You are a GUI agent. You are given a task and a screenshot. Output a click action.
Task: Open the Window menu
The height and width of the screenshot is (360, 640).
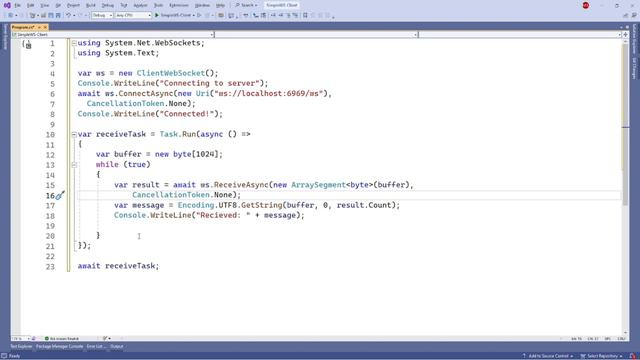point(202,5)
